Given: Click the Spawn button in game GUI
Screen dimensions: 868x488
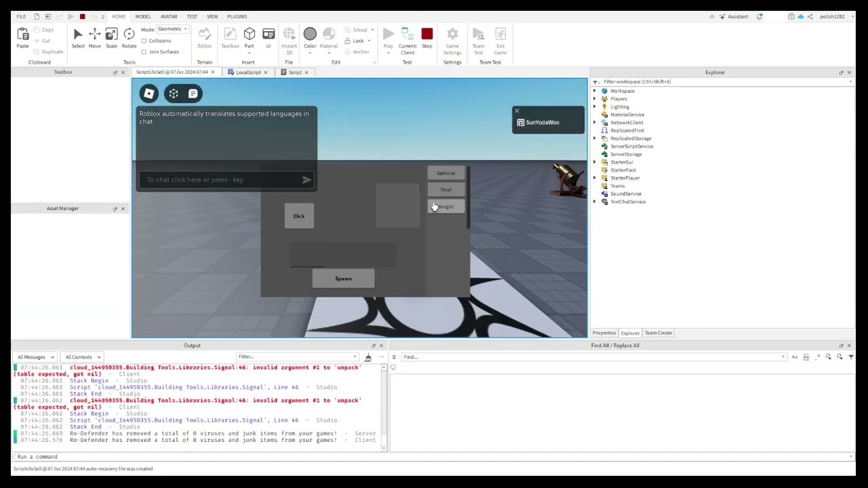Looking at the screenshot, I should click(343, 279).
